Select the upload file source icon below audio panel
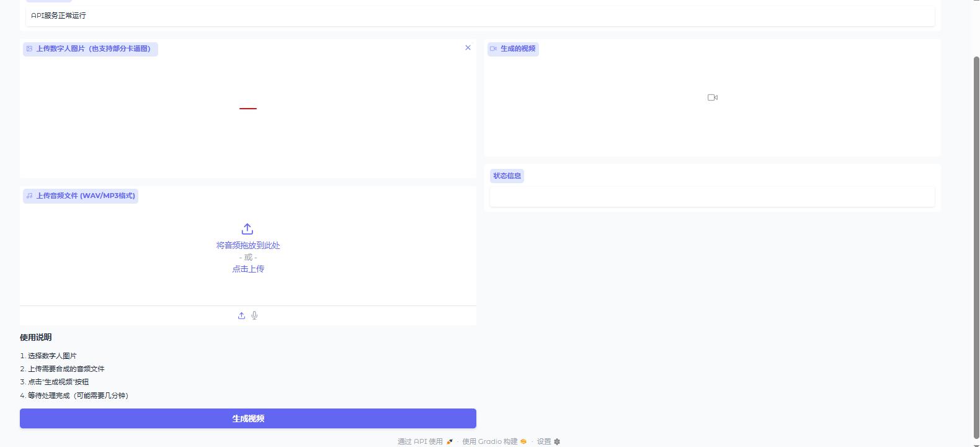 click(x=241, y=315)
